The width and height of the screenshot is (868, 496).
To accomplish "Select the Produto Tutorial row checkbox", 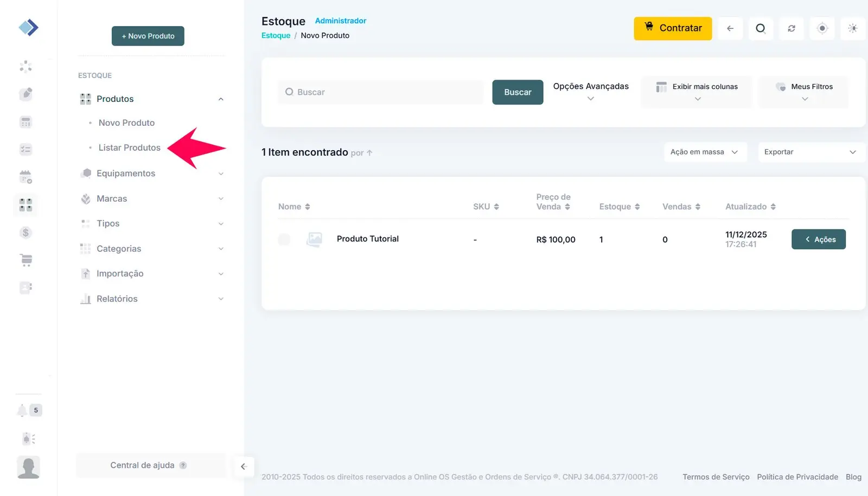I will pos(284,239).
